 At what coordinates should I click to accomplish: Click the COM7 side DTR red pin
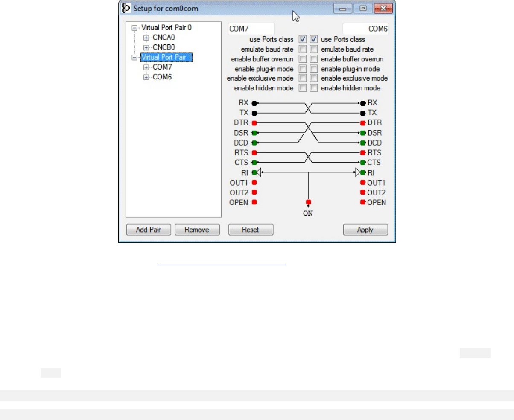pyautogui.click(x=254, y=123)
